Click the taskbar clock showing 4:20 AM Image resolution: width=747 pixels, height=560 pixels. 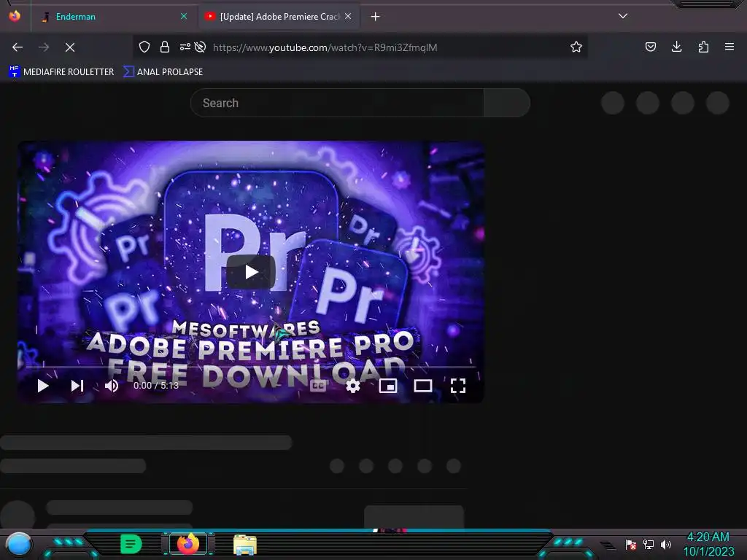click(x=708, y=544)
